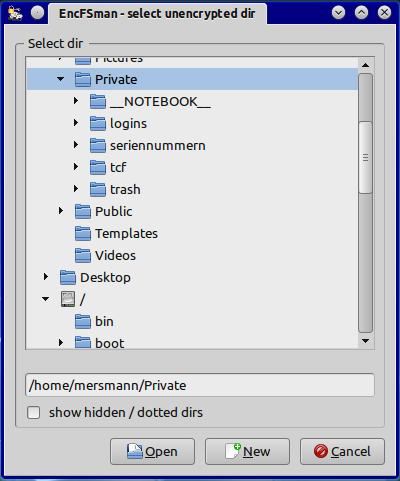
Task: Expand the Public folder arrow
Action: click(x=61, y=211)
